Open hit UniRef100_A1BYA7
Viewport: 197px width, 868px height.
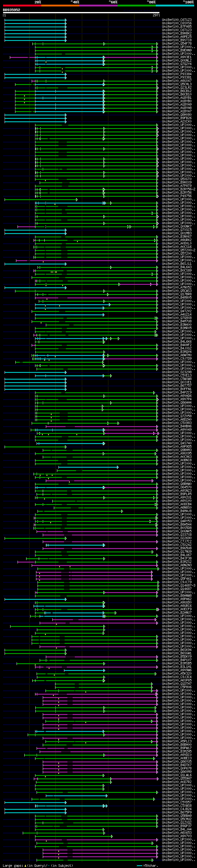point(177,111)
